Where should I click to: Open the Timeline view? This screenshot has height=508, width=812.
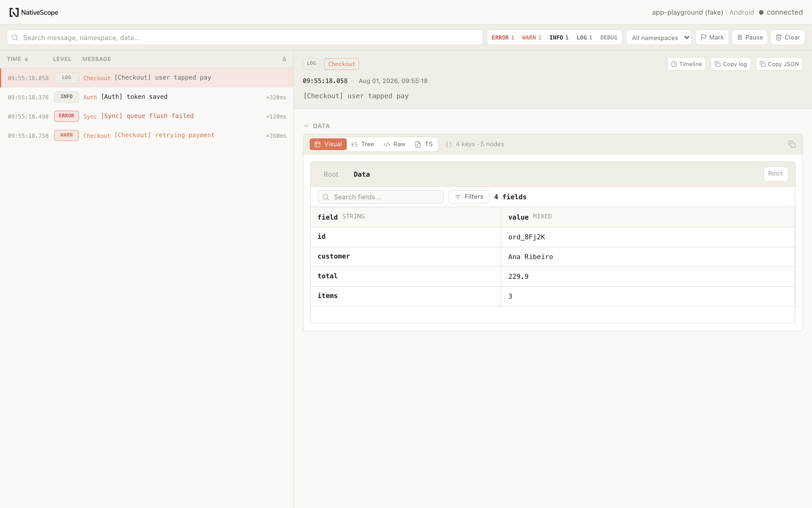point(686,64)
